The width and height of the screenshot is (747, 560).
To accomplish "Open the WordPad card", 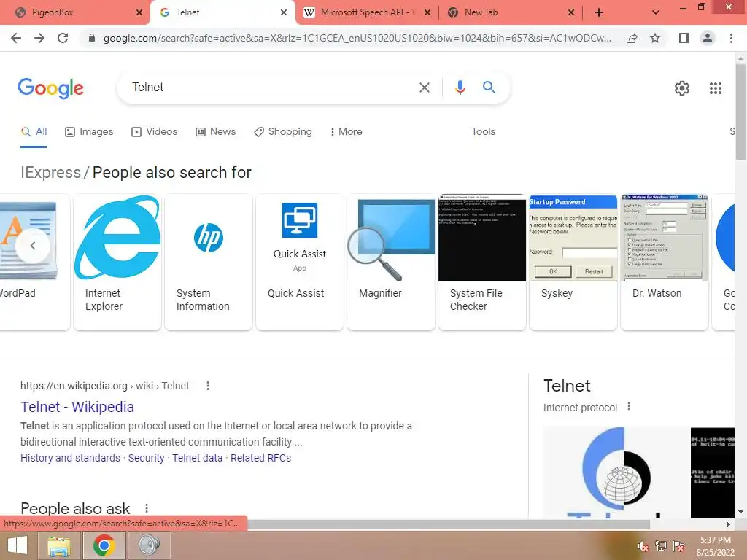I will click(35, 262).
